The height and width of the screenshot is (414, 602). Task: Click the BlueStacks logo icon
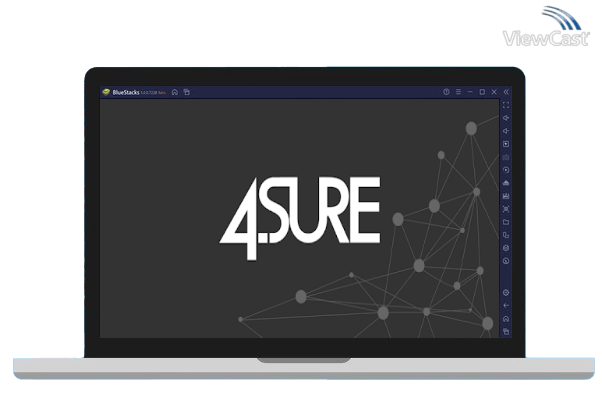coord(106,92)
